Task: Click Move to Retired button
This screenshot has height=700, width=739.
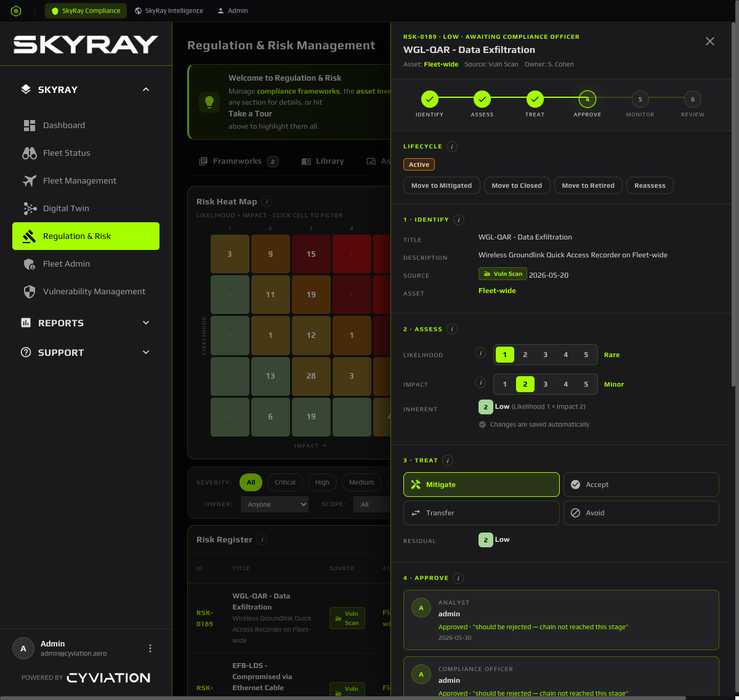Action: [x=588, y=185]
